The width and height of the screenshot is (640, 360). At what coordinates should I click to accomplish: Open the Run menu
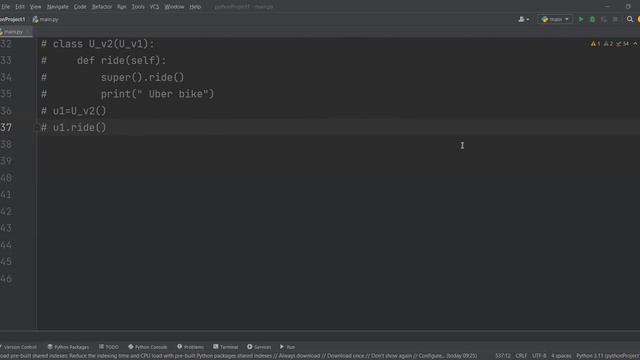click(122, 7)
